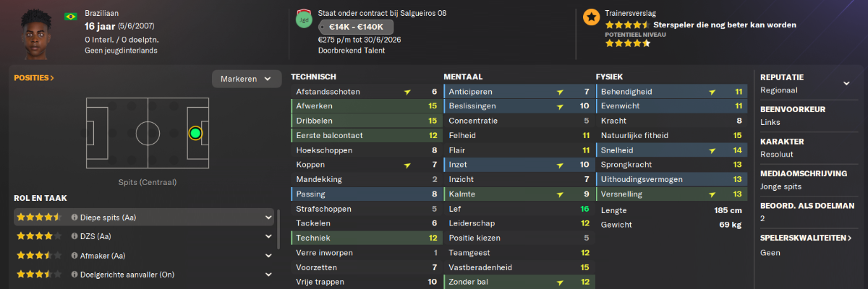Expand the Diepe spits (Aa) role row
Screen dimensions: 868x289
tap(144, 217)
